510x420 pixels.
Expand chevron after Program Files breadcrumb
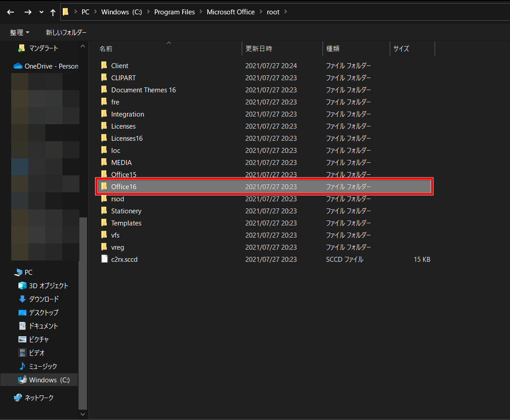[201, 12]
